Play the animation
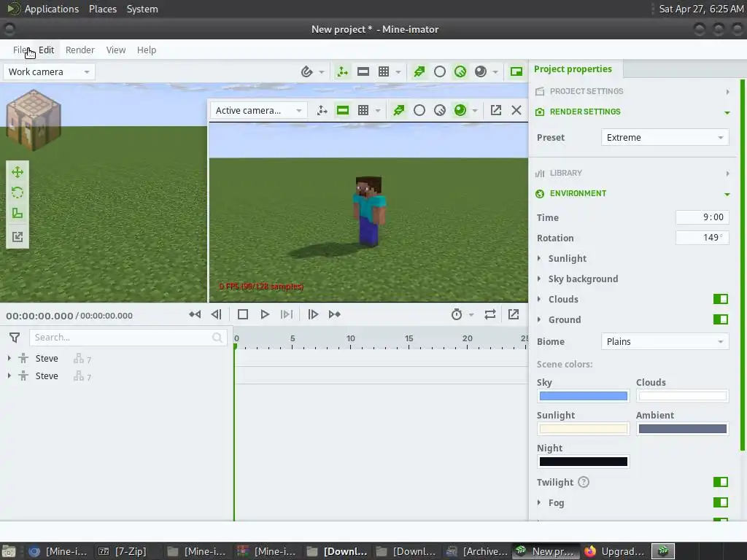Viewport: 747px width, 560px height. point(265,314)
